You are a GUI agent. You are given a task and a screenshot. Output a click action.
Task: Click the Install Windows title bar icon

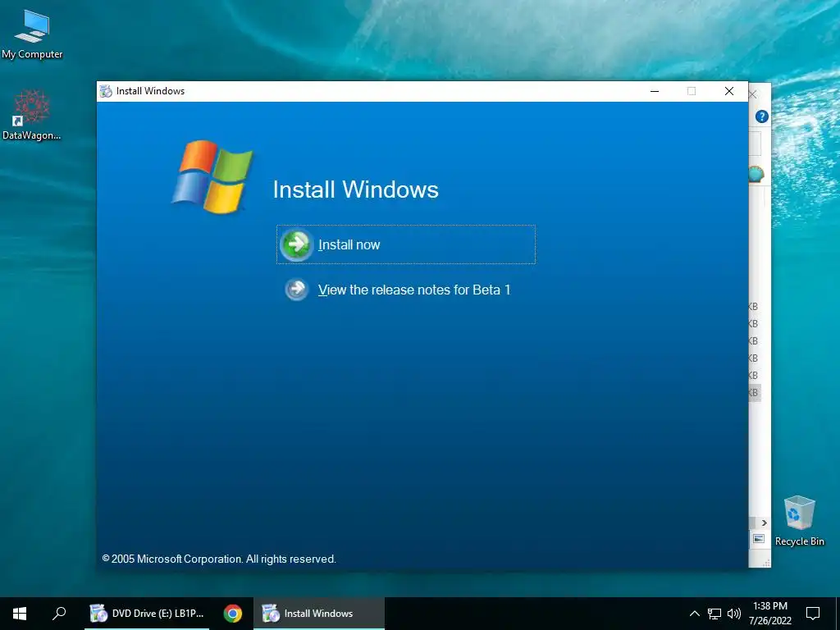(x=106, y=91)
